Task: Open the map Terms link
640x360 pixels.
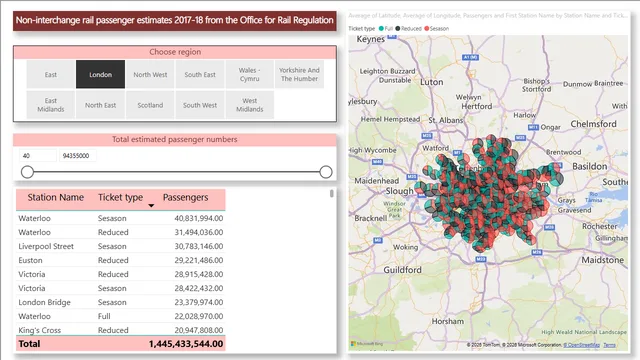Action: coord(609,345)
